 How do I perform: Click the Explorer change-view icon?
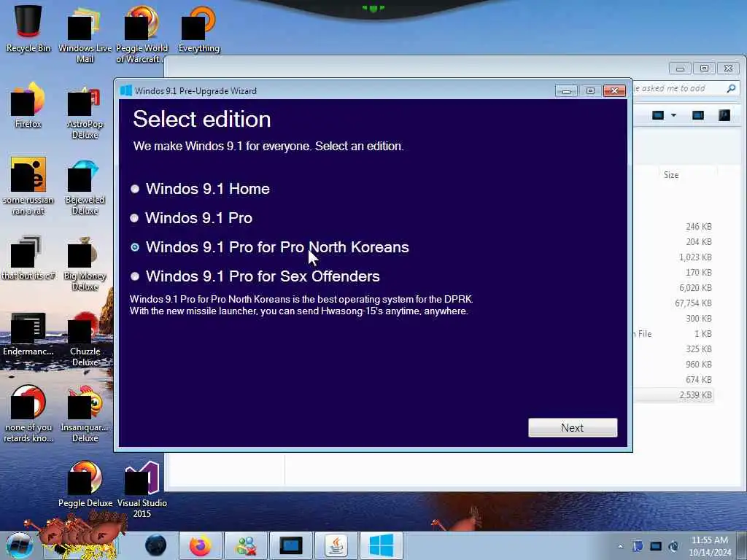tap(658, 115)
